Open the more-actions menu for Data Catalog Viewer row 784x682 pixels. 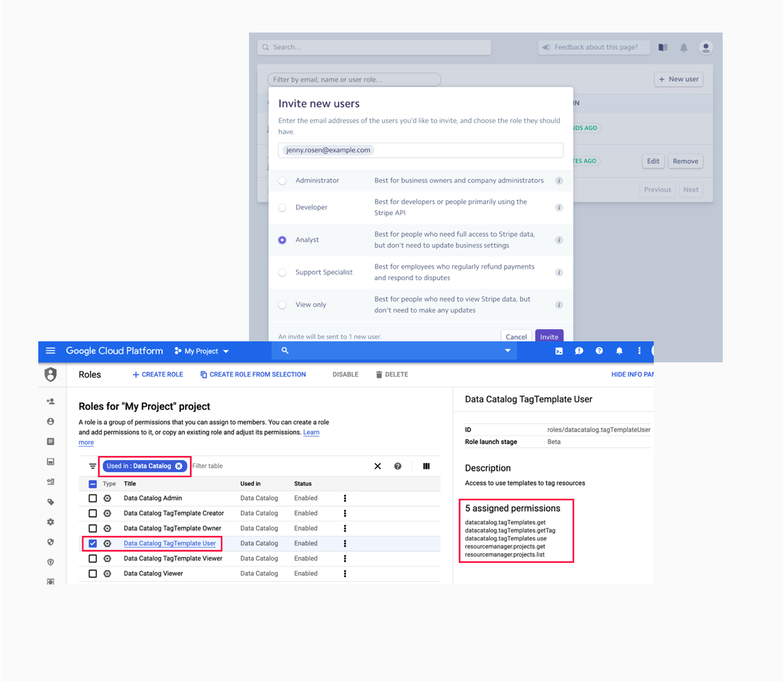pyautogui.click(x=345, y=574)
